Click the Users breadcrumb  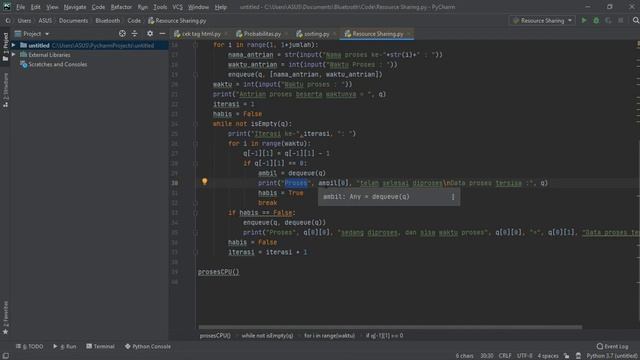click(24, 20)
